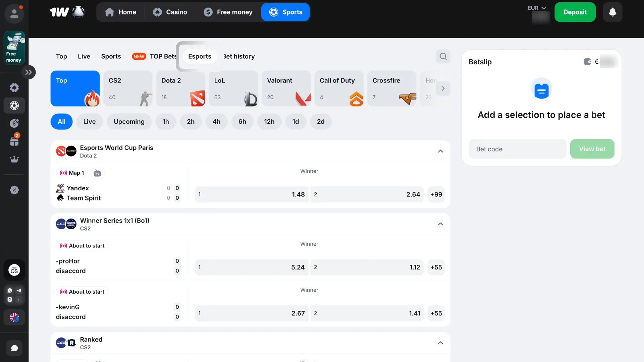Open the notifications bell
This screenshot has width=644, height=362.
(x=612, y=12)
